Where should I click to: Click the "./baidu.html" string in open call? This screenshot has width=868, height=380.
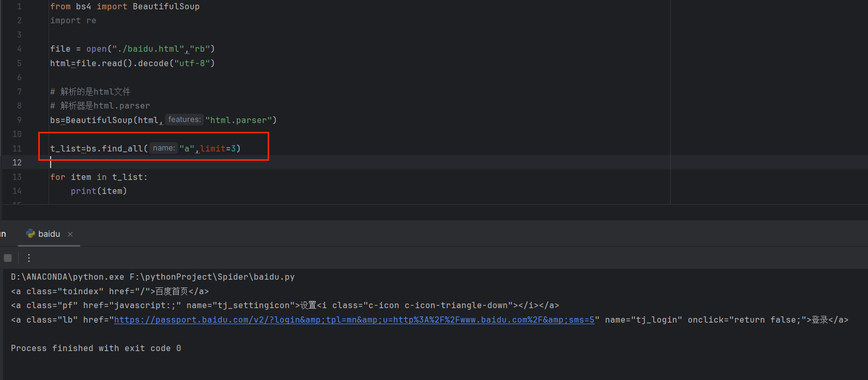[x=148, y=49]
